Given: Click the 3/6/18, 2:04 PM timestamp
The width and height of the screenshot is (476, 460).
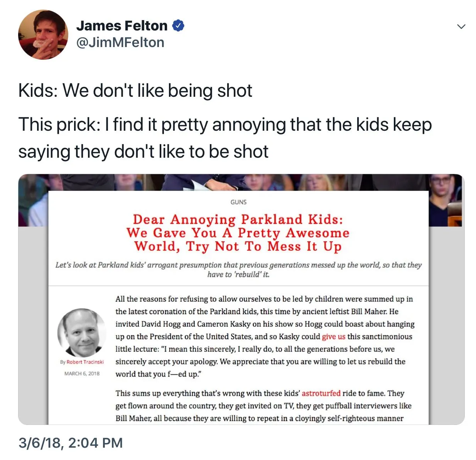Looking at the screenshot, I should click(71, 443).
